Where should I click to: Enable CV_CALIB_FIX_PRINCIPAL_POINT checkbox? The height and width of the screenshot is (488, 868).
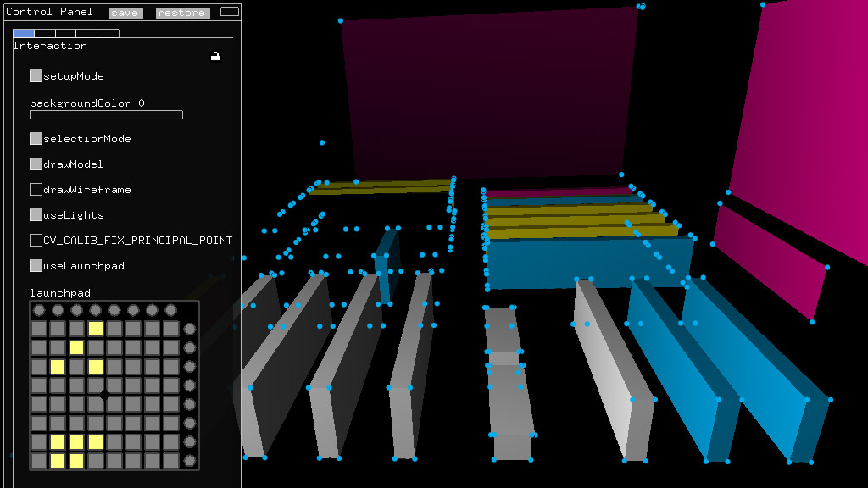pos(36,240)
